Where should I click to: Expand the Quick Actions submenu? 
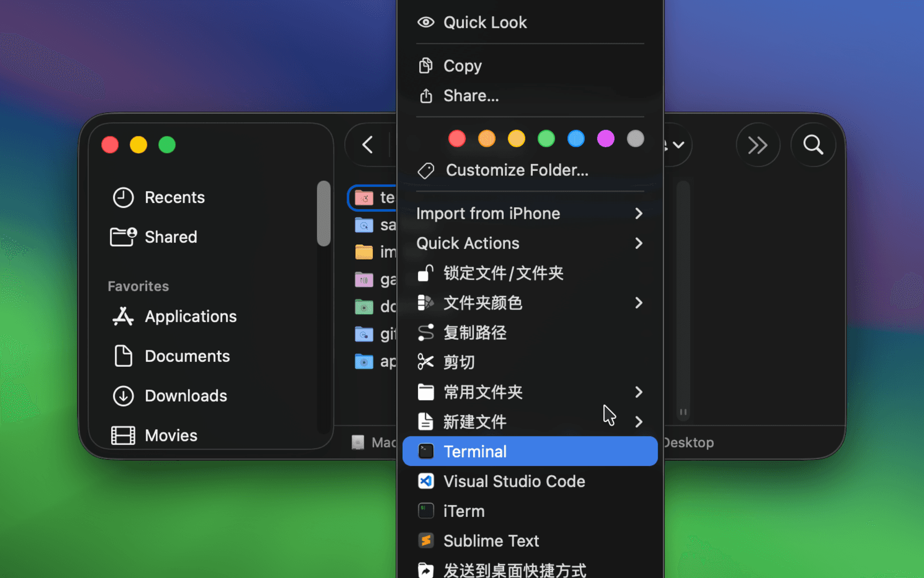click(638, 244)
